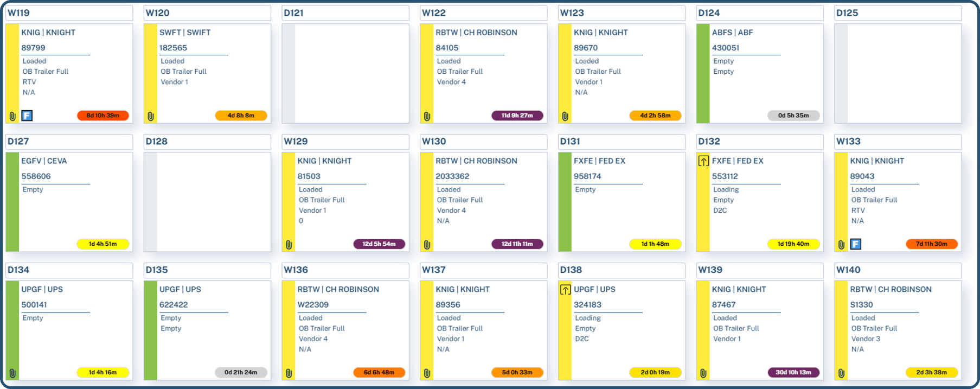Click the orange 7d 11h 30m badge
This screenshot has width=980, height=389.
932,244
